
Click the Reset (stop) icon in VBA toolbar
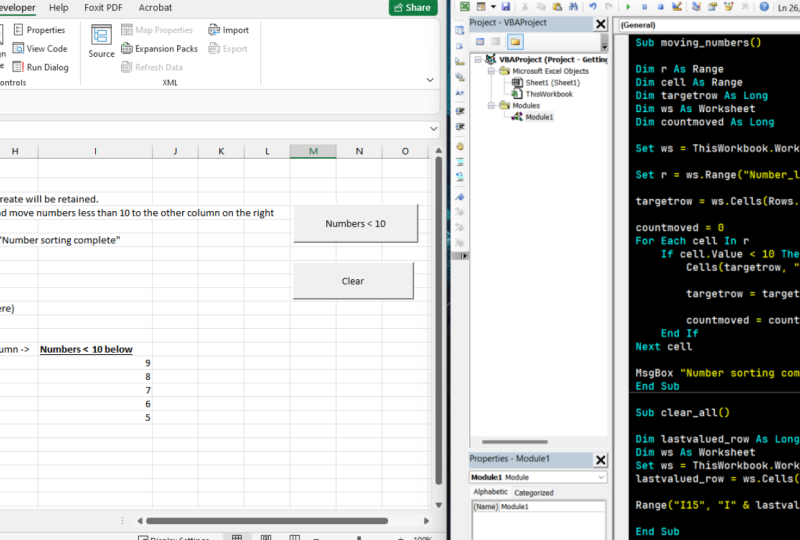click(x=660, y=7)
